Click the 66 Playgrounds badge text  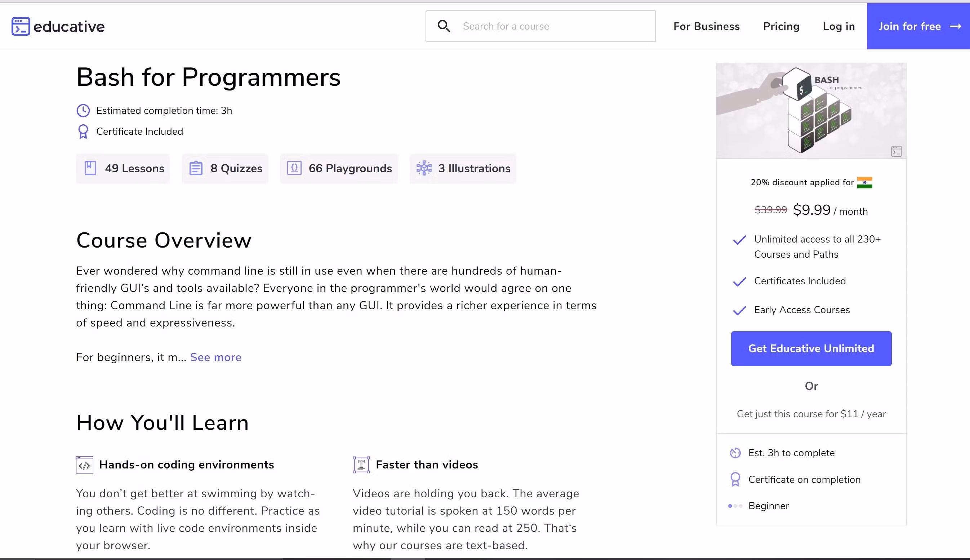click(x=350, y=168)
